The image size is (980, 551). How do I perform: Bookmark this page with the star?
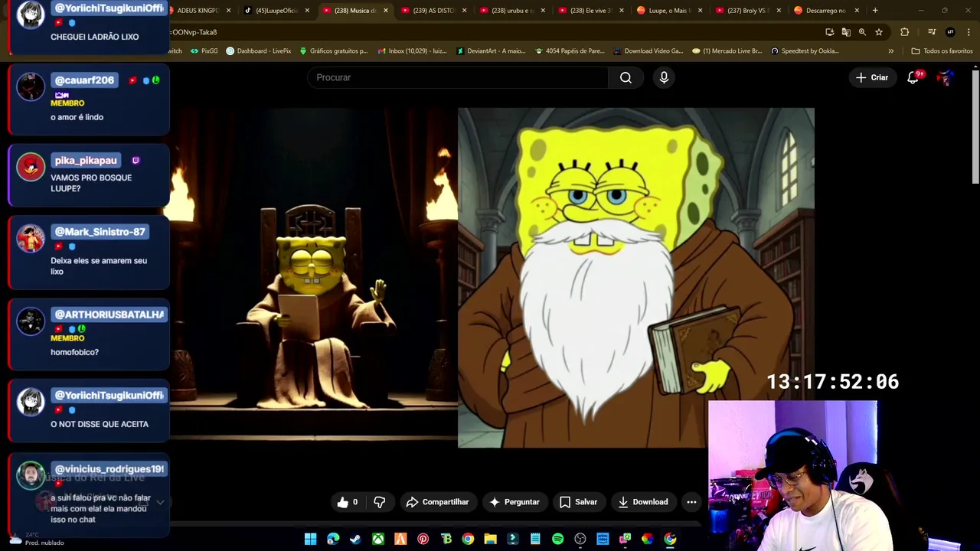pyautogui.click(x=879, y=32)
